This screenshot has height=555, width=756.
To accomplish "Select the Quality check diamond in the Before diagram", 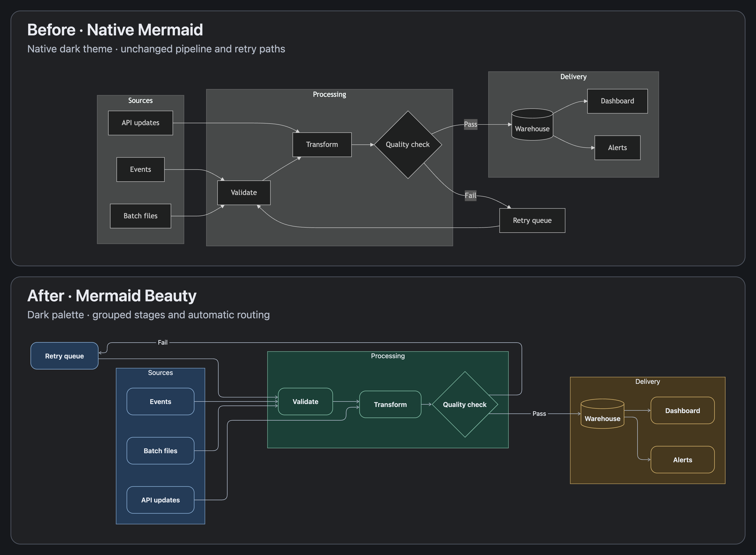I will (x=408, y=145).
